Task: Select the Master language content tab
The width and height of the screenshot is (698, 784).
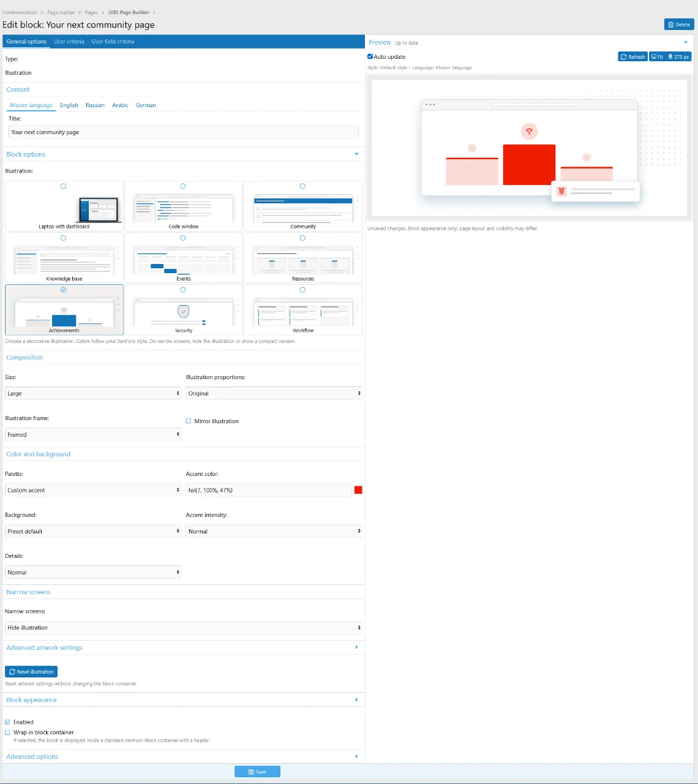Action: pyautogui.click(x=31, y=105)
